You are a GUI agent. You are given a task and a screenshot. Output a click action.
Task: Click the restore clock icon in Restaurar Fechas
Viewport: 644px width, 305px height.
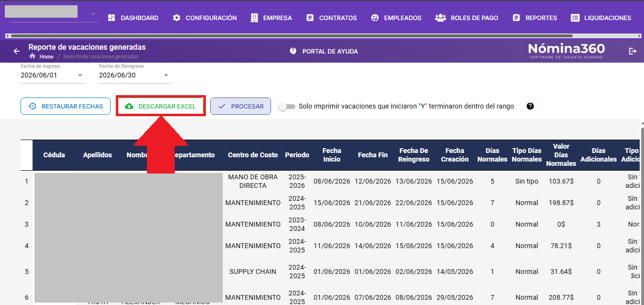(33, 106)
